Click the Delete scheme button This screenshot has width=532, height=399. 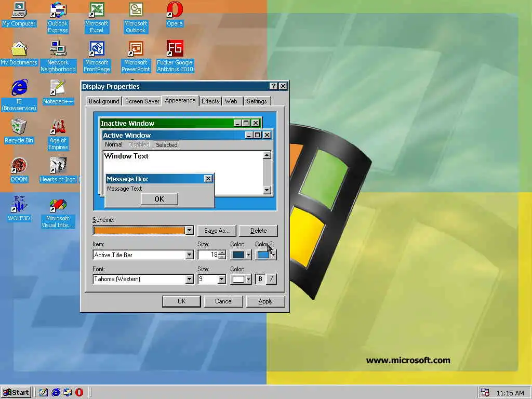(258, 231)
